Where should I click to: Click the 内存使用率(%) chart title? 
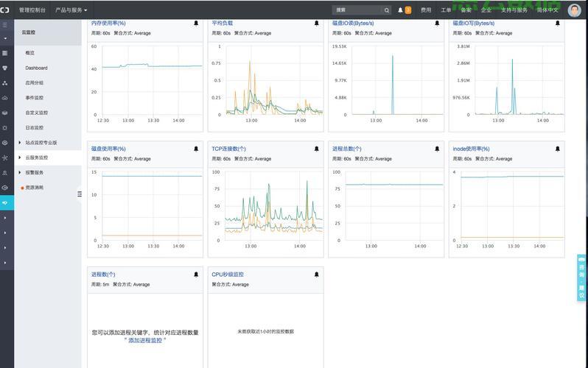[x=108, y=24]
